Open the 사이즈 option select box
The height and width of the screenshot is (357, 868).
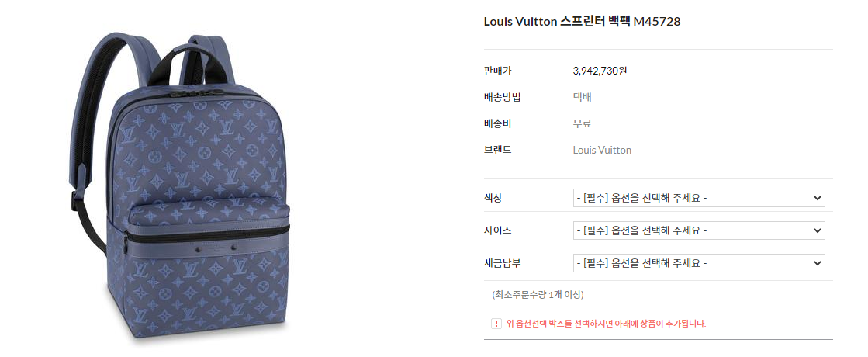[x=699, y=230]
